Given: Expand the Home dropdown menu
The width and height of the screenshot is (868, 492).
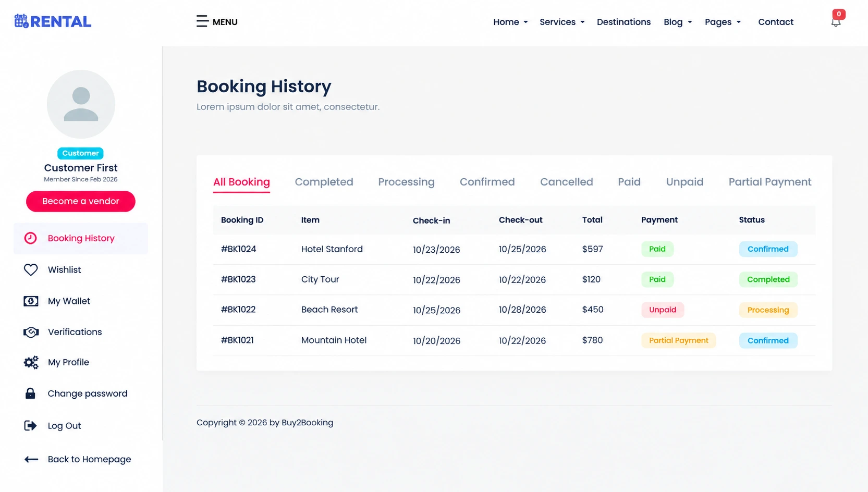Looking at the screenshot, I should 510,22.
